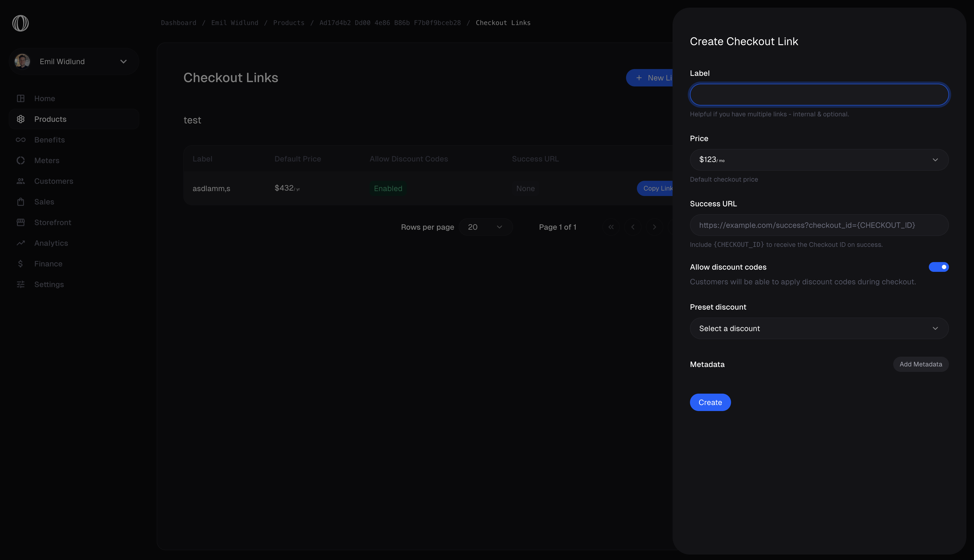Click the Create button

click(710, 402)
